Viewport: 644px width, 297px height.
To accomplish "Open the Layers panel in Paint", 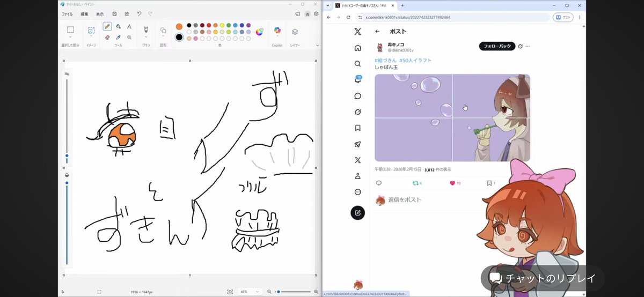I will click(x=295, y=32).
